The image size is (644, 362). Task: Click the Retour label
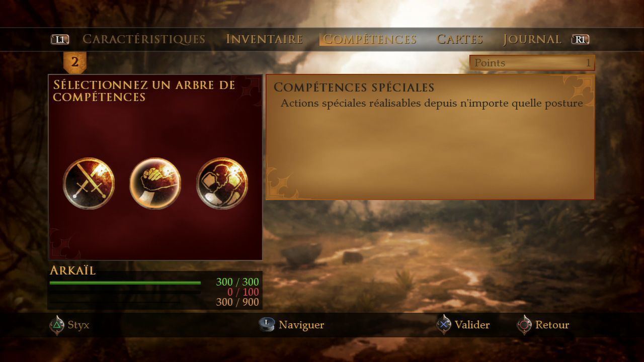(552, 325)
